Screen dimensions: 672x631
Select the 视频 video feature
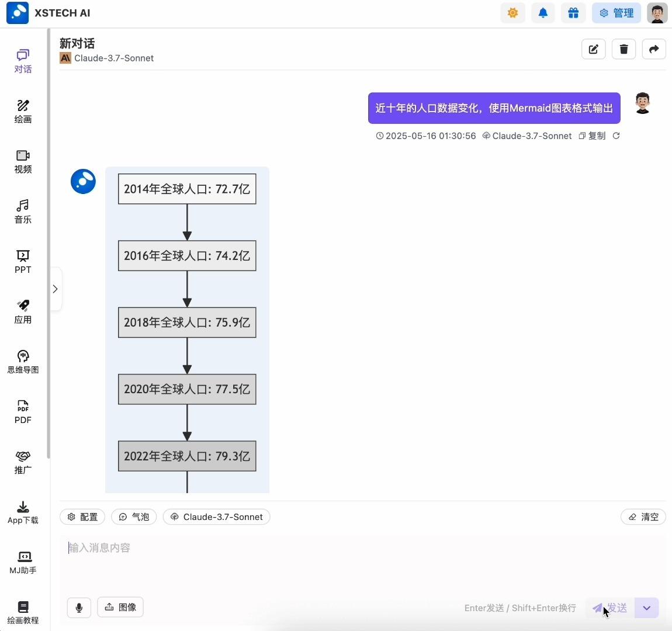click(x=23, y=161)
